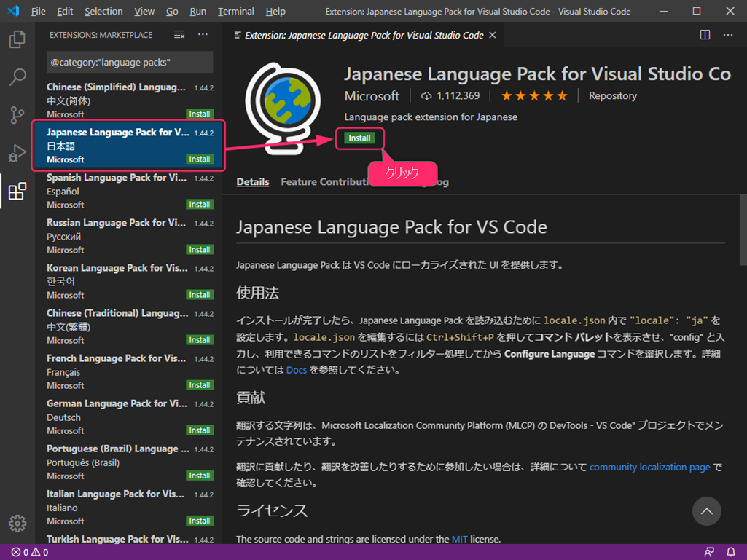Select Japanese Language Pack list entry title

click(x=117, y=133)
